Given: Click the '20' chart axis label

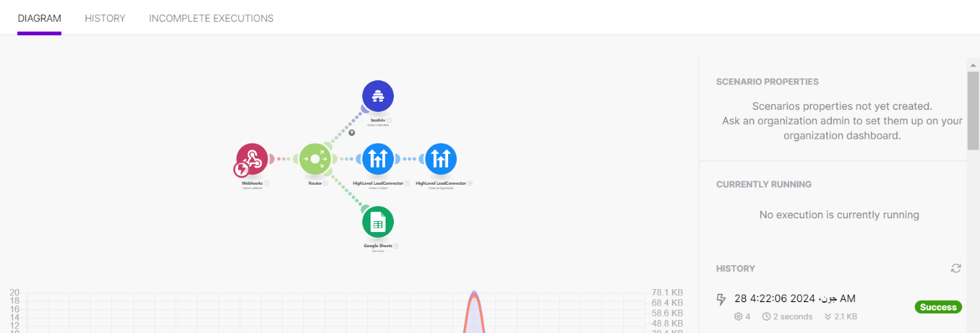Looking at the screenshot, I should 14,292.
